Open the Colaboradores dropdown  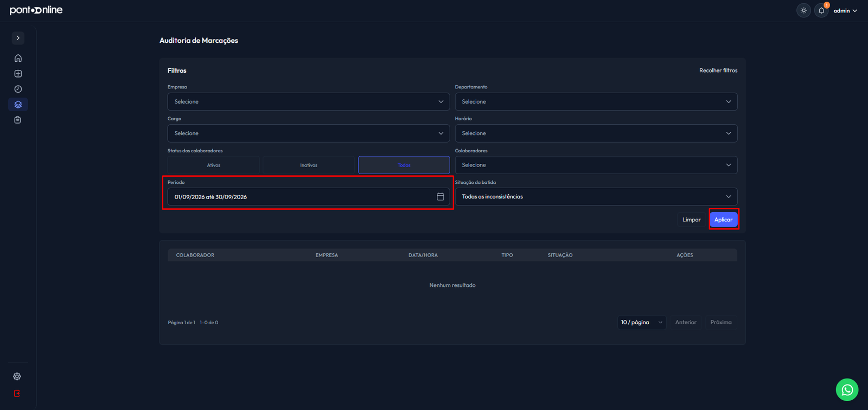pos(596,165)
